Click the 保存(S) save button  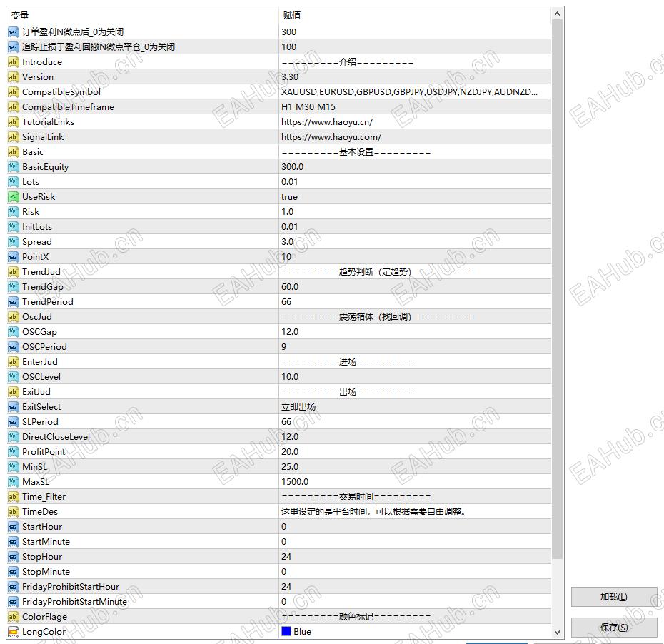click(x=614, y=628)
